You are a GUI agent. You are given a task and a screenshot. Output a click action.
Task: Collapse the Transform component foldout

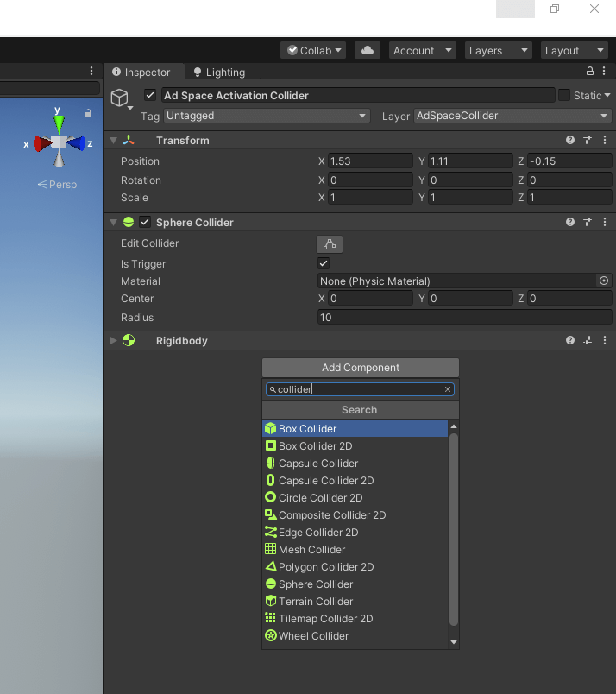[114, 141]
